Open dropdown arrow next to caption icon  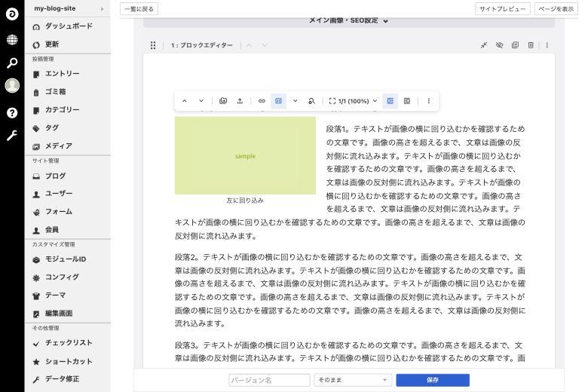[295, 101]
